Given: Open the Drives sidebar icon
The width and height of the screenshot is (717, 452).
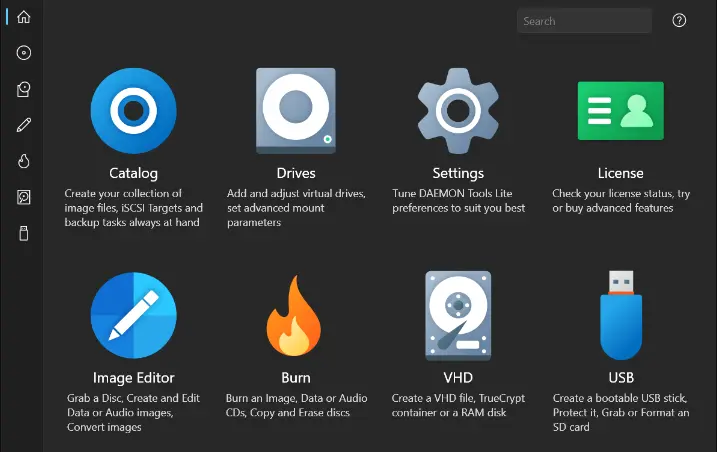Looking at the screenshot, I should [x=24, y=89].
